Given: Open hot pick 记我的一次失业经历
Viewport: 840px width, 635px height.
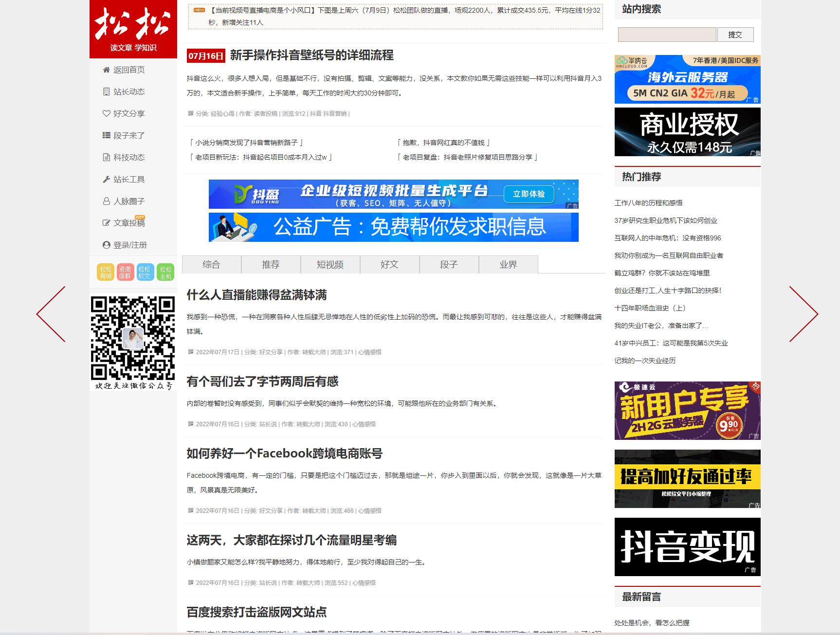Looking at the screenshot, I should pos(645,361).
